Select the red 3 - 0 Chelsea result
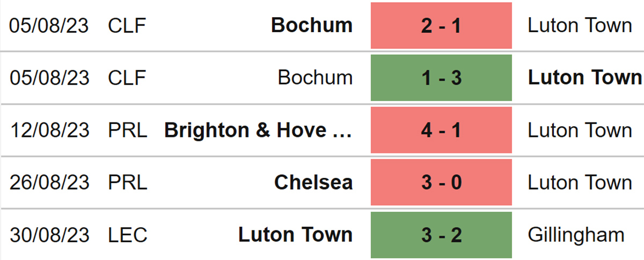Image resolution: width=644 pixels, height=260 pixels. [x=441, y=183]
